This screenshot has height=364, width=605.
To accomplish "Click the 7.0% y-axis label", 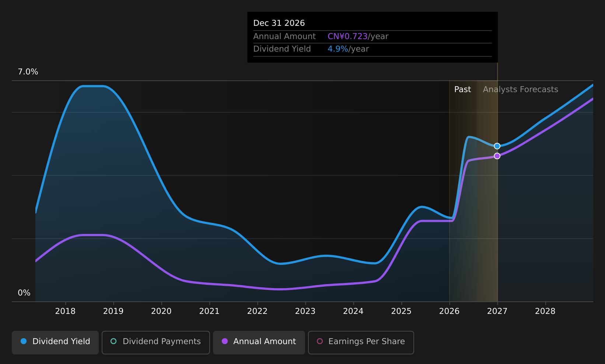I will click(x=28, y=72).
